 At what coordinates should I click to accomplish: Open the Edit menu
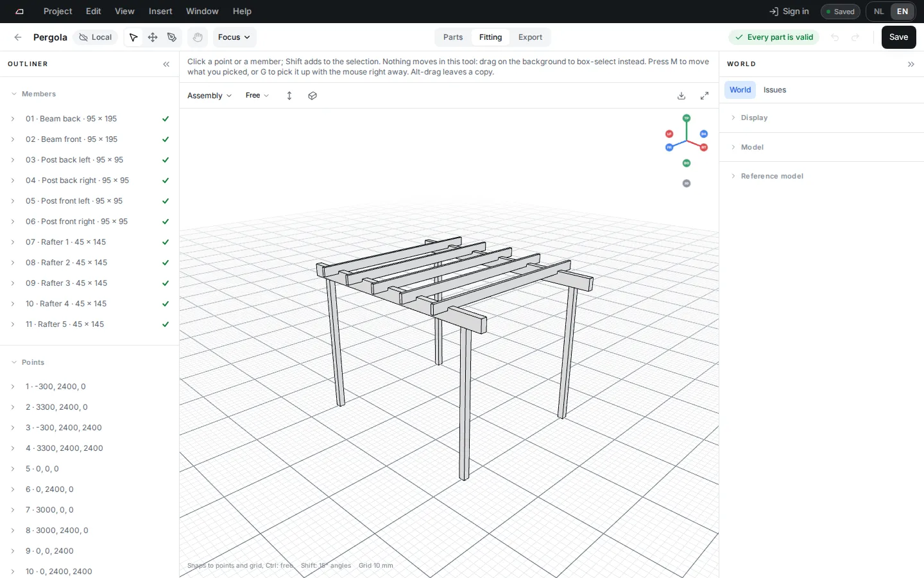point(94,12)
